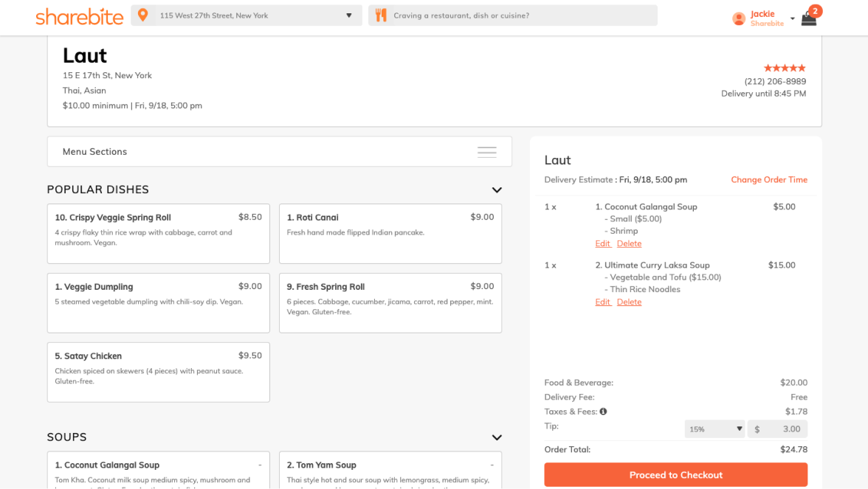Click the Change Order Time link

click(x=768, y=180)
